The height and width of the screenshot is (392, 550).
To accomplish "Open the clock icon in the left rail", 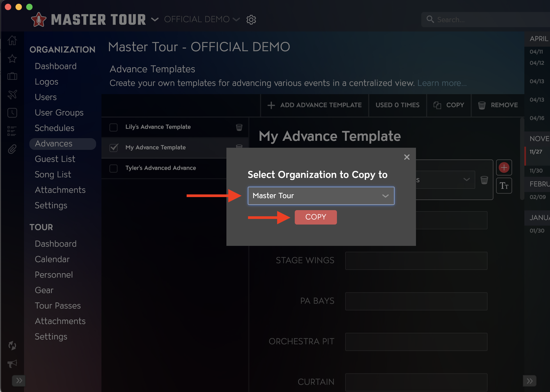I will point(12,113).
